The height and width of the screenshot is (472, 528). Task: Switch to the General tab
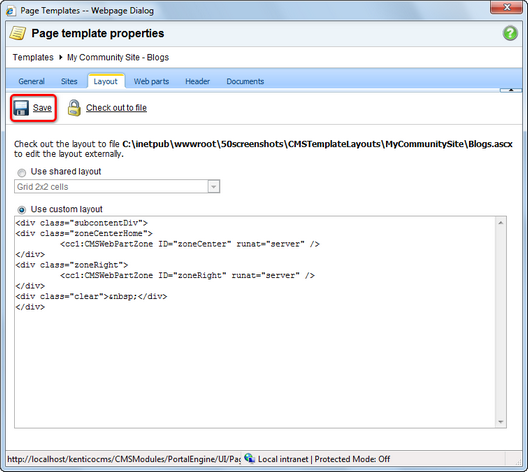31,81
